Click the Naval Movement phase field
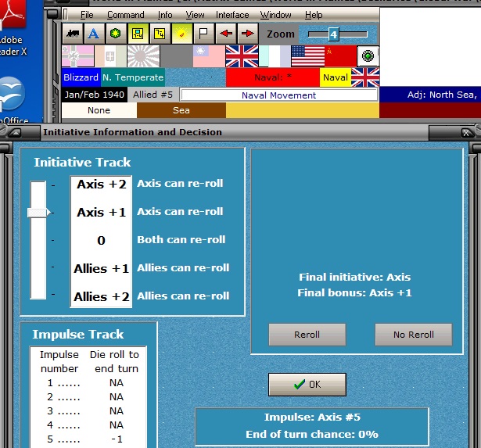 (278, 95)
